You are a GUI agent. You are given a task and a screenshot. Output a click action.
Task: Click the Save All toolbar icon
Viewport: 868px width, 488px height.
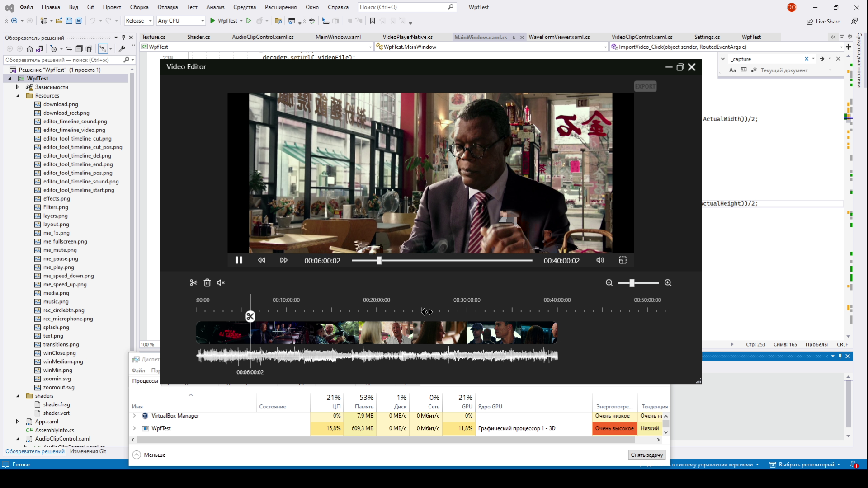(x=79, y=21)
